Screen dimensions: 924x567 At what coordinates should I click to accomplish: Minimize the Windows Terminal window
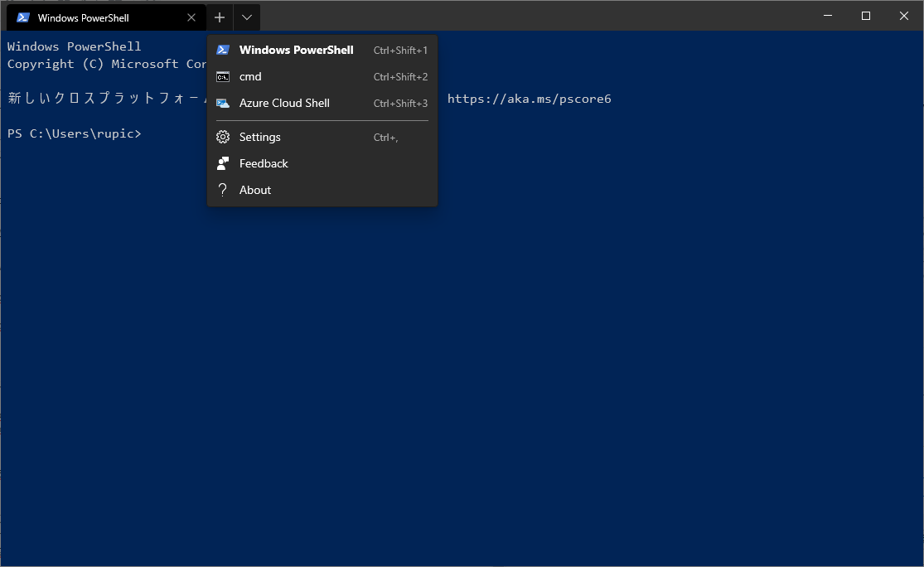point(828,16)
